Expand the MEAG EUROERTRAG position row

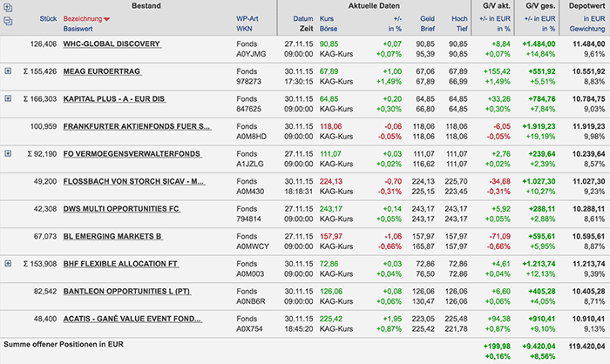tap(8, 71)
